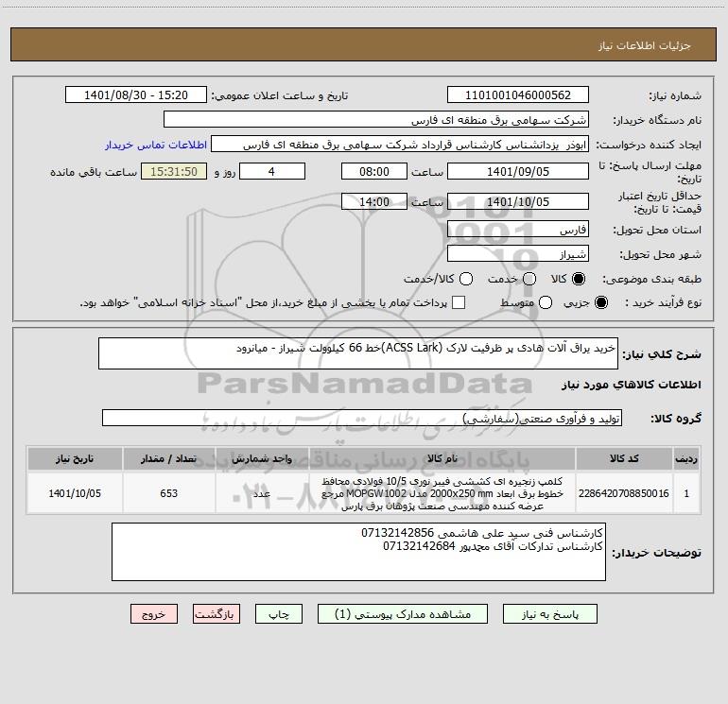Click the کد کالا column header
The height and width of the screenshot is (704, 728).
[x=624, y=458]
